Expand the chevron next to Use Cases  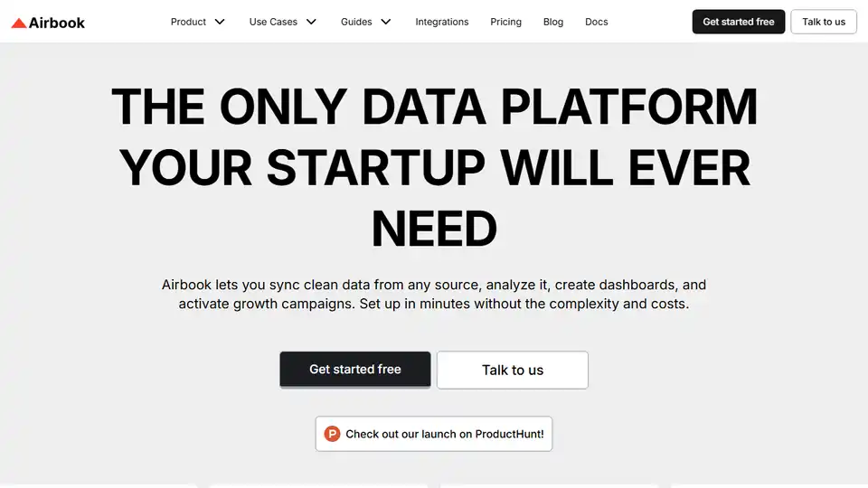(x=312, y=22)
